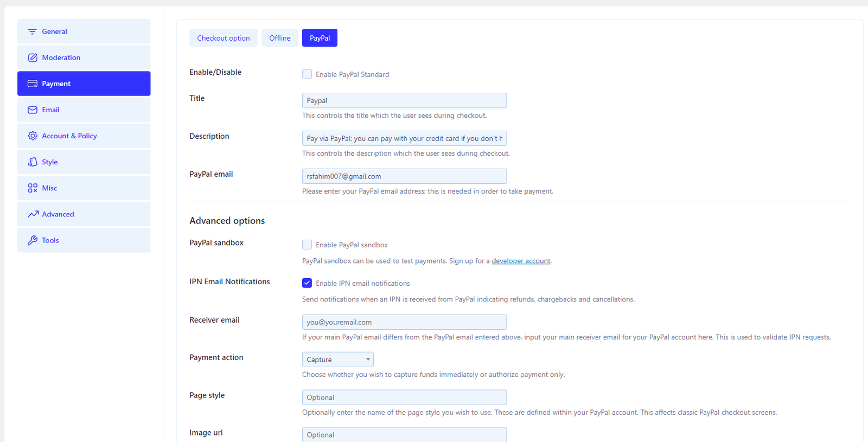Image resolution: width=868 pixels, height=442 pixels.
Task: Click the PayPal email input field
Action: (404, 176)
